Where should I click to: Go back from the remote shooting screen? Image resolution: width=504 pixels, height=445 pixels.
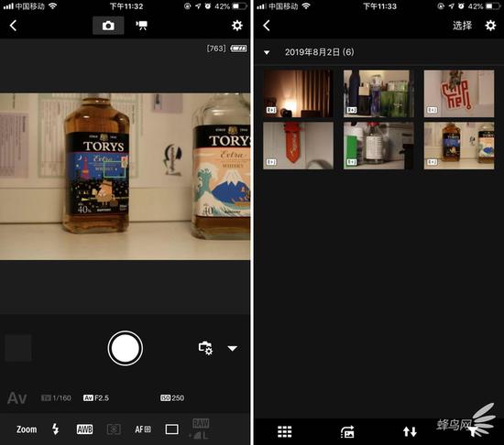tap(13, 26)
